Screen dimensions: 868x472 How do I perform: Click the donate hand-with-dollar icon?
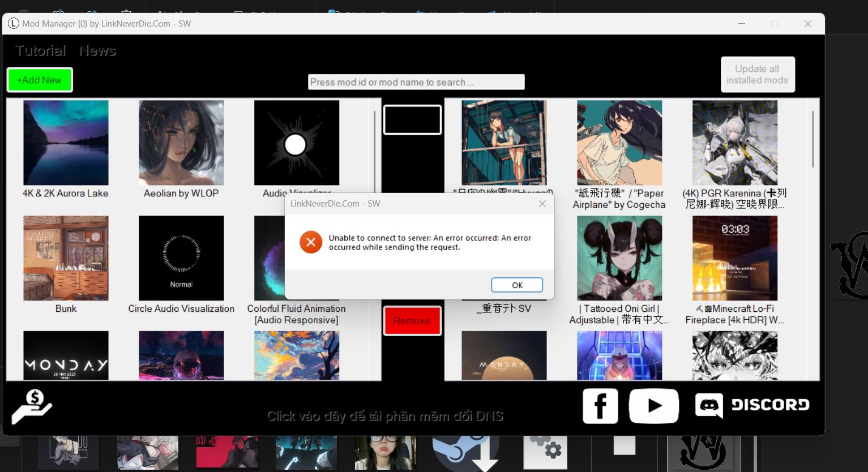[32, 406]
